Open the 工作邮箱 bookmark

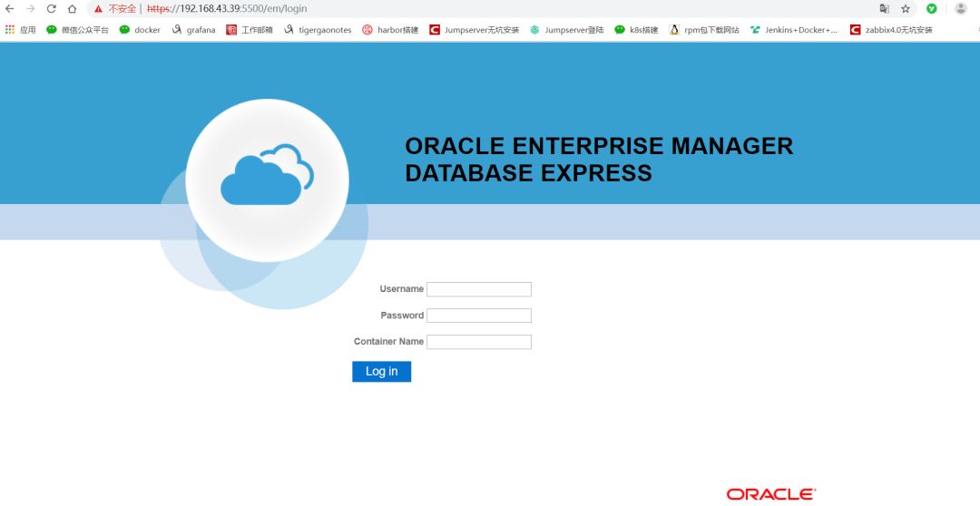[x=250, y=29]
